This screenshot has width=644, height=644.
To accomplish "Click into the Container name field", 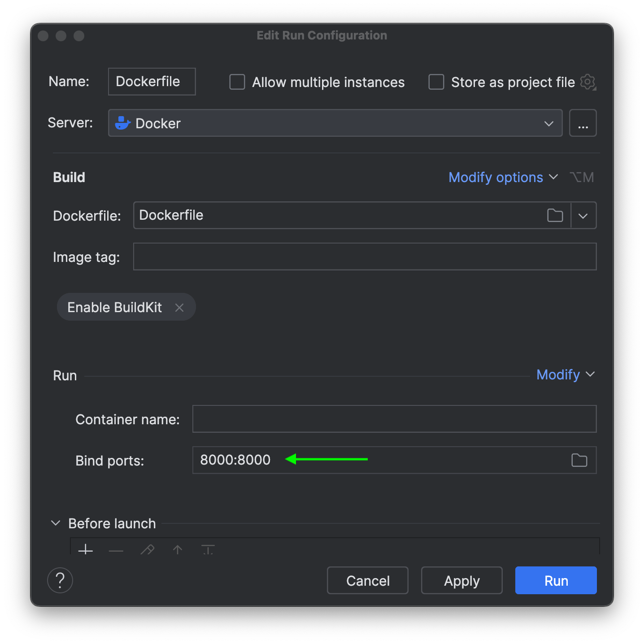I will pos(394,419).
